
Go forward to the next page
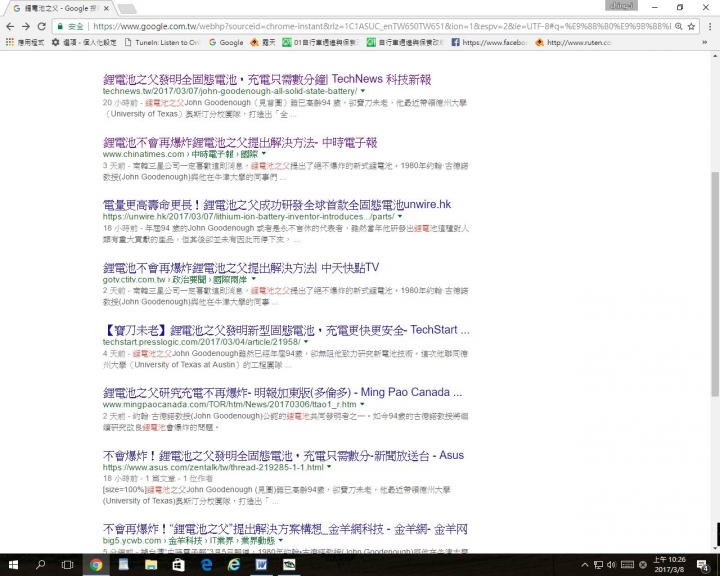click(26, 27)
